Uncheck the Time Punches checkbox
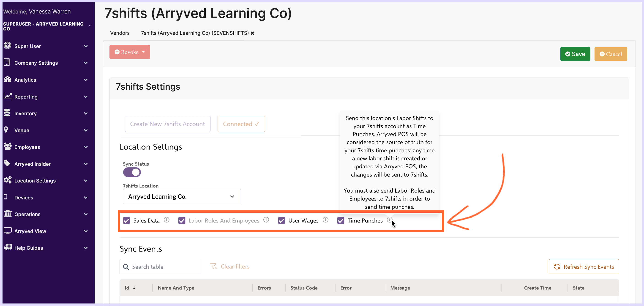The width and height of the screenshot is (644, 306). coord(341,221)
